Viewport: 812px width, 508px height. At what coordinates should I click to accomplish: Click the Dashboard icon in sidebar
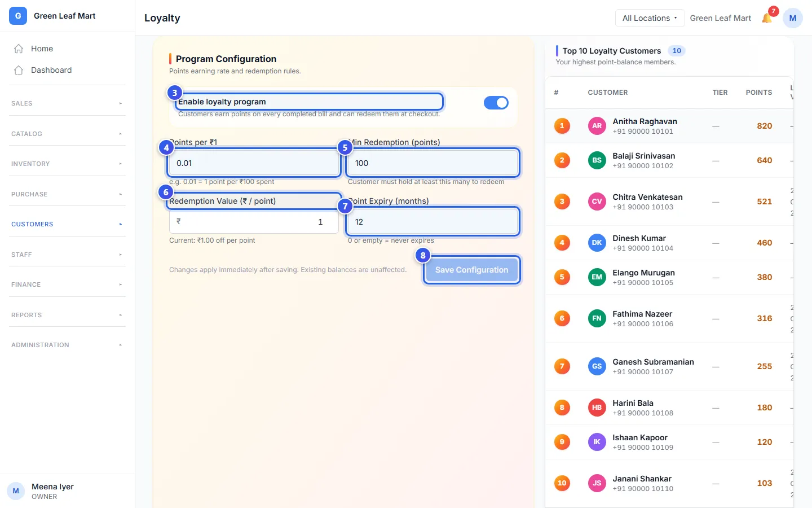[19, 70]
